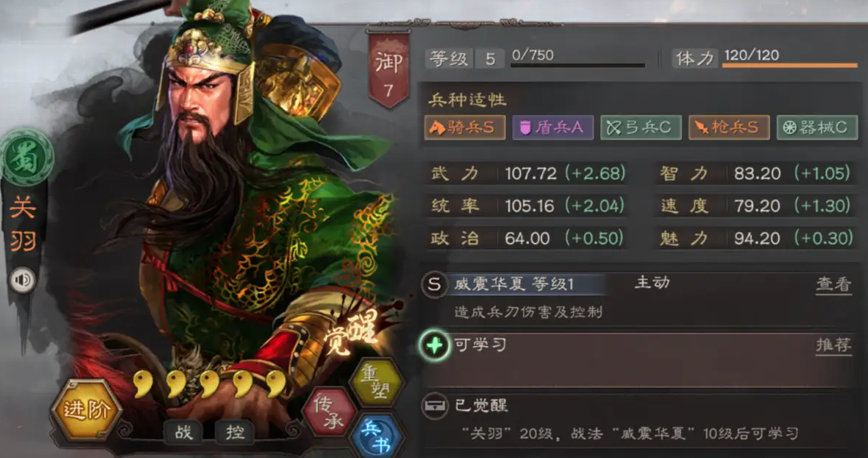Click the 推荐 link for recommended skills

[x=834, y=345]
